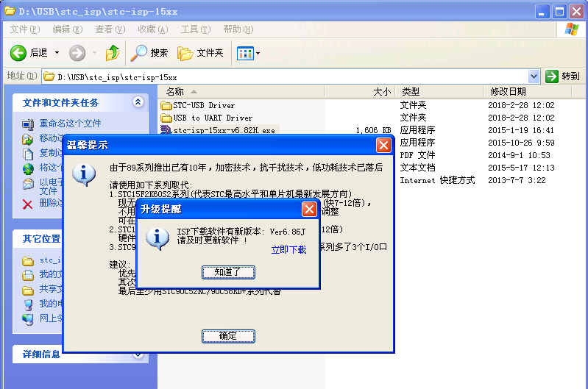This screenshot has width=588, height=389.
Task: Open Network Places icon in sidebar
Action: click(28, 319)
